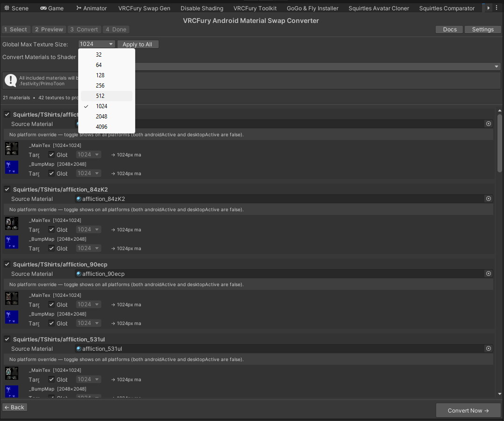Uncheck Global for affliction_531ul _MainTex
Screen dimensions: 504x421
pos(51,379)
